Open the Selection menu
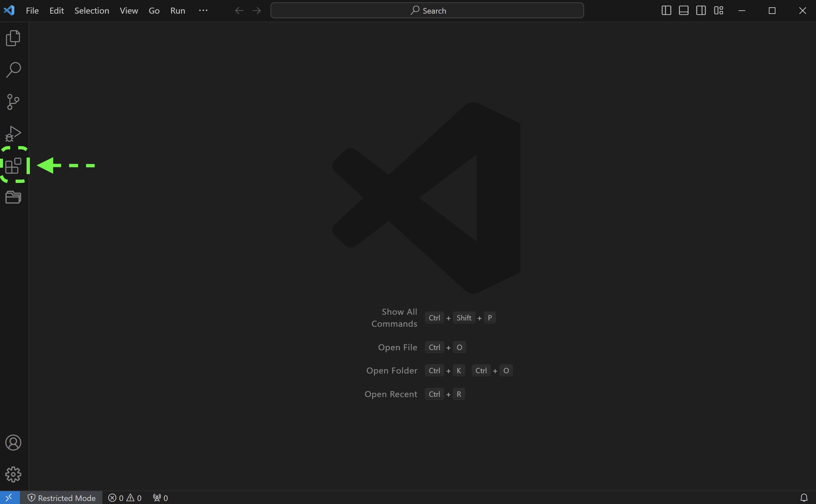The height and width of the screenshot is (504, 816). (92, 11)
